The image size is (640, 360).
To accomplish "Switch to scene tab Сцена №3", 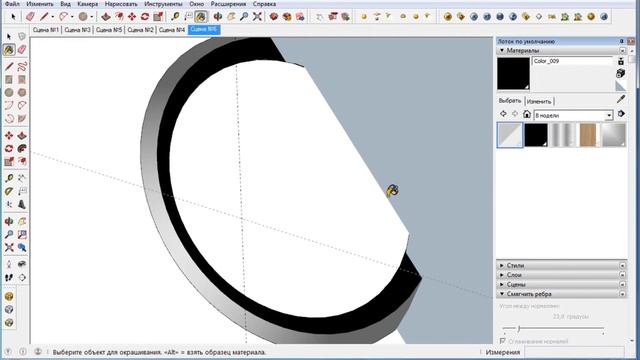I will pyautogui.click(x=78, y=30).
